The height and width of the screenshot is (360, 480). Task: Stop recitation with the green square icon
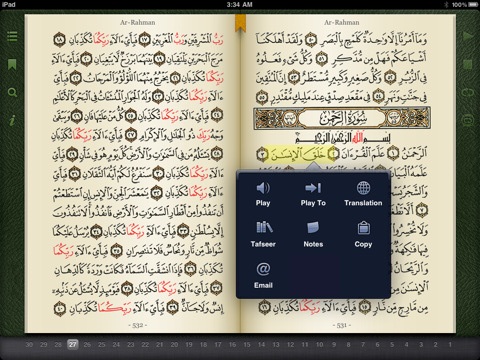click(468, 64)
